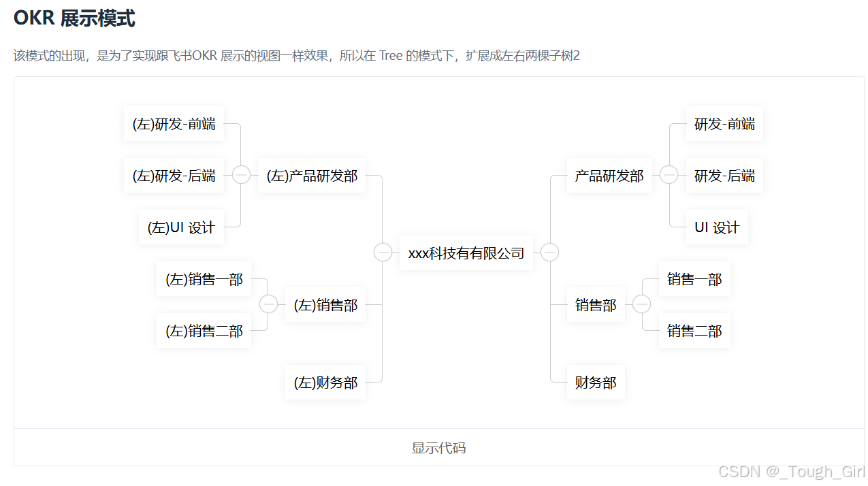Select the (左)财务部 node
The image size is (868, 486).
click(x=325, y=382)
